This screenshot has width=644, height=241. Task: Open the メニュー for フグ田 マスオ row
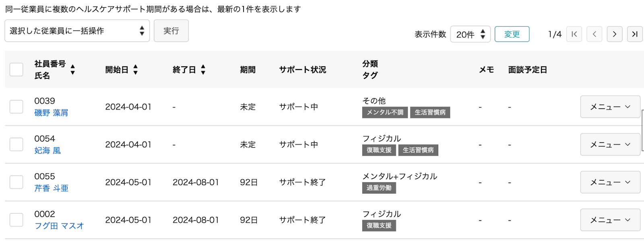click(610, 220)
